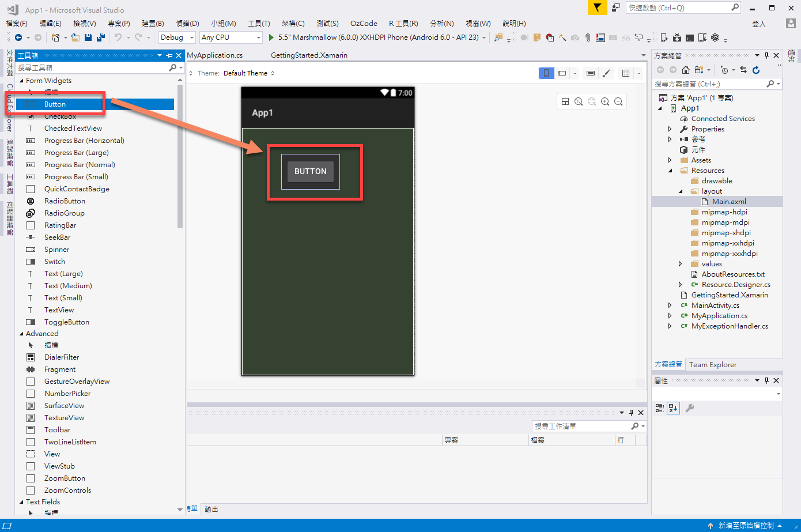This screenshot has height=532, width=801.
Task: Click the Property Pages wrench icon
Action: point(690,408)
